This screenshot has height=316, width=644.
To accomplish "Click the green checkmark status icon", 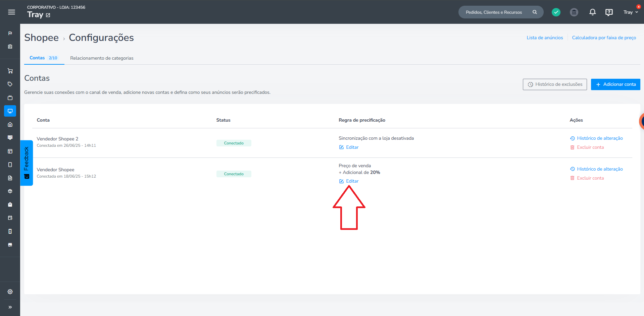I will click(556, 12).
